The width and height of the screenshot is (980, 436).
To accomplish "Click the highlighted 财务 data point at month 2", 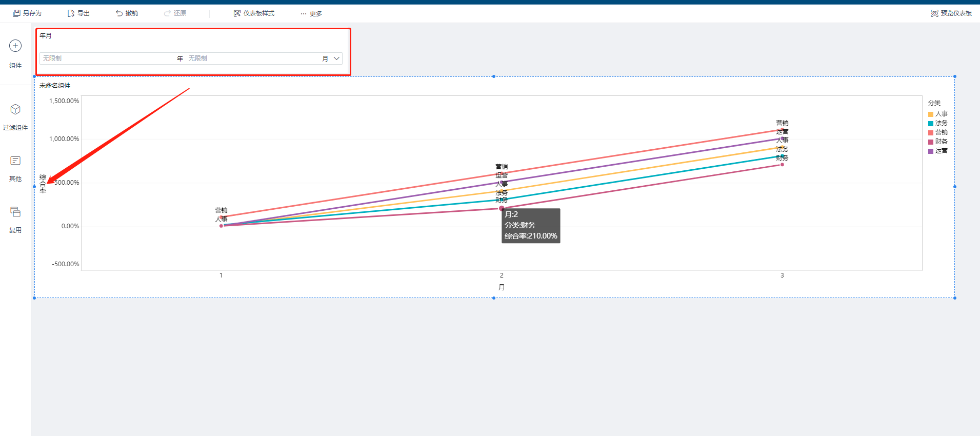I will click(502, 208).
